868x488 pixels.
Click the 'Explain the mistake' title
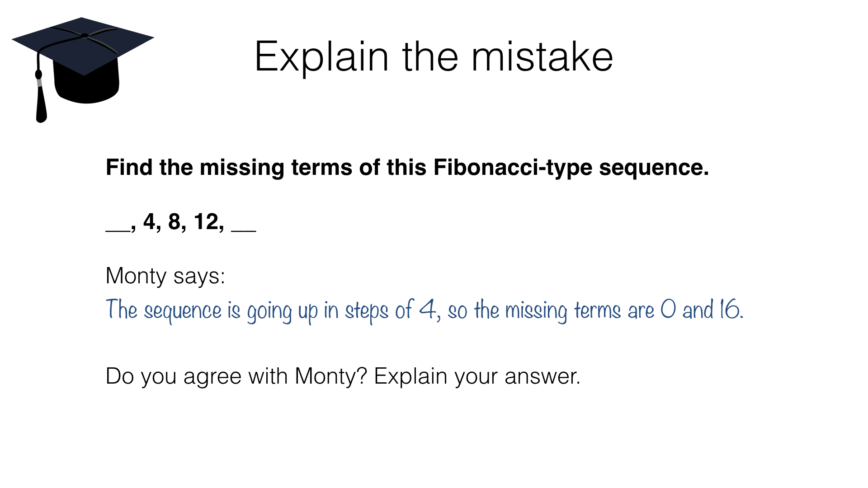tap(433, 57)
